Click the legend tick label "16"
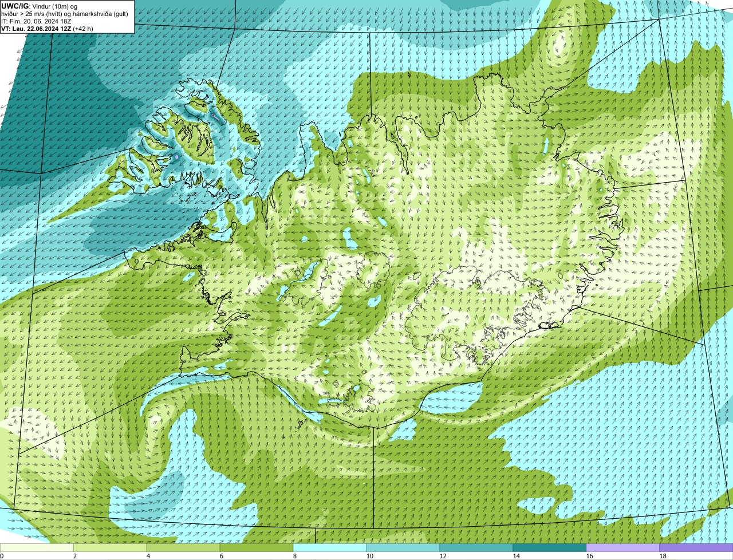 click(590, 556)
